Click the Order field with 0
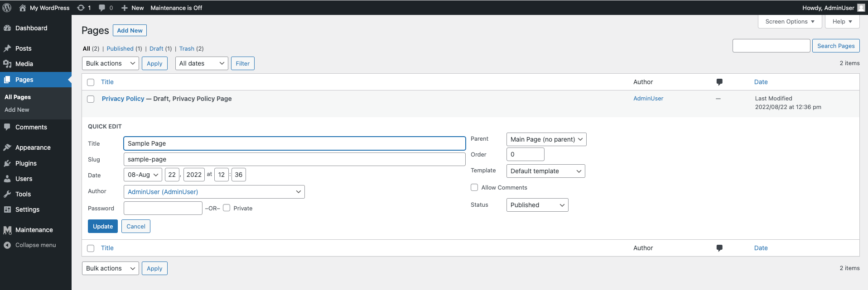This screenshot has width=868, height=290. pos(526,154)
